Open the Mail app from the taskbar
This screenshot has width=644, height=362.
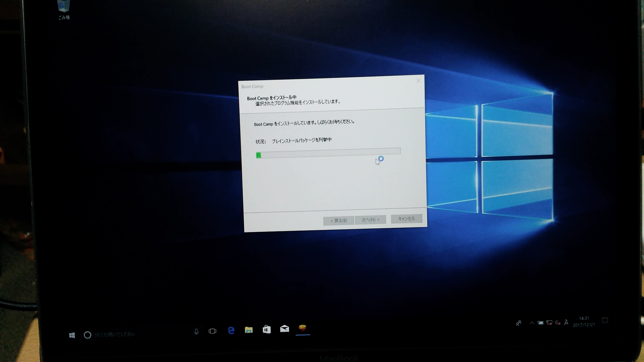tap(285, 329)
